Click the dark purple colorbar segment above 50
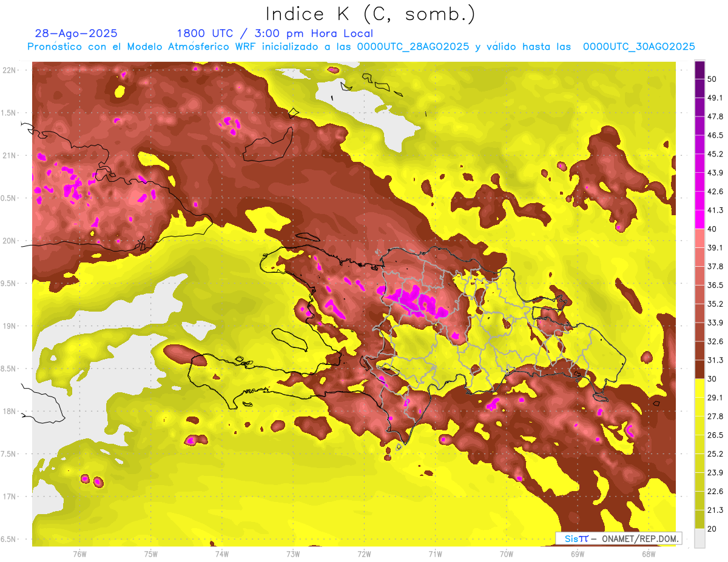Viewport: 728px width, 562px height. pos(700,70)
